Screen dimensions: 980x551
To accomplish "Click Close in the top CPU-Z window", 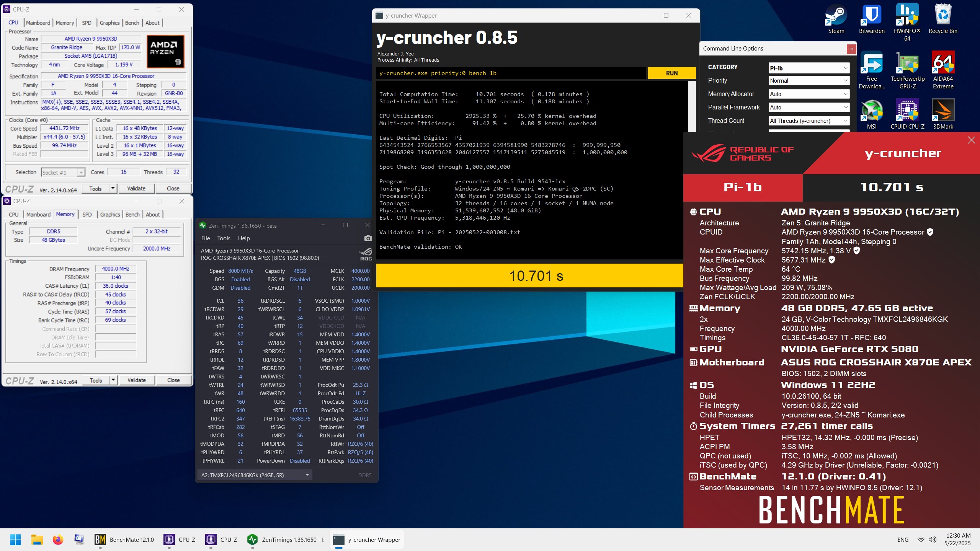I will coord(173,188).
